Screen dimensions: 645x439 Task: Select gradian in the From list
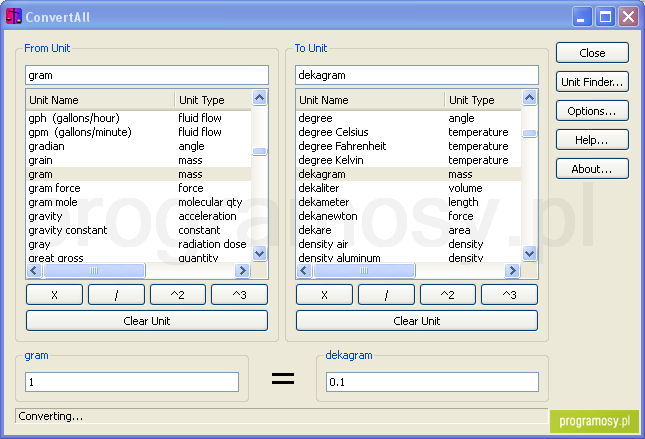[139, 146]
